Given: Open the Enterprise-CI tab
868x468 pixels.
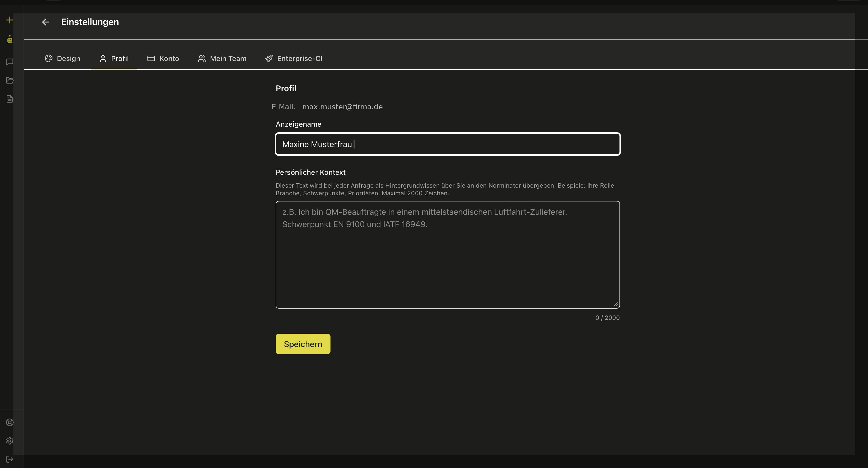Looking at the screenshot, I should tap(294, 59).
